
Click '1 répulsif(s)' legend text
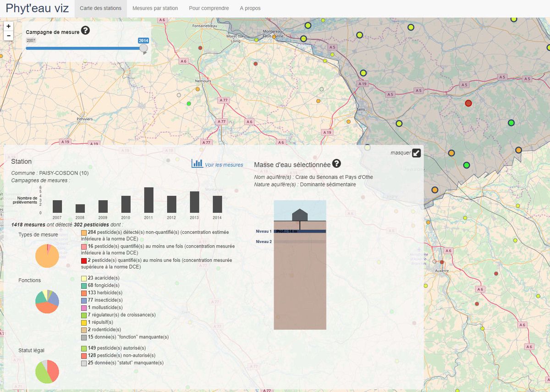[x=101, y=322]
